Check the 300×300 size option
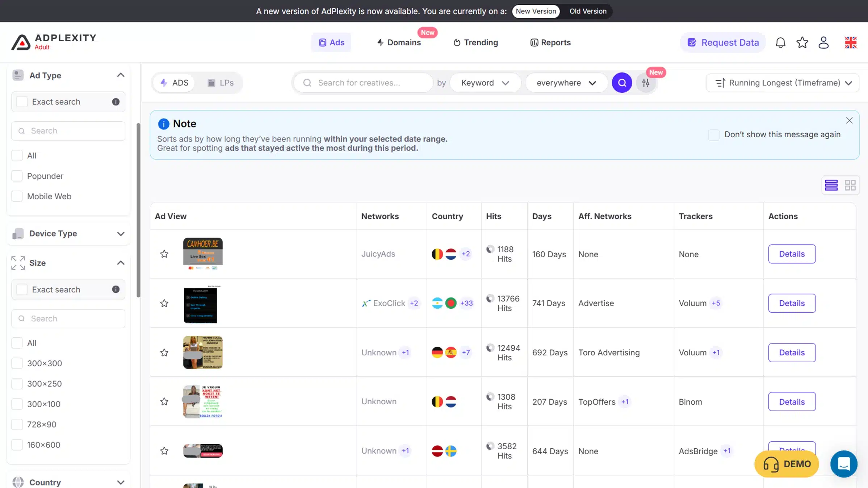The image size is (868, 488). pos(17,363)
